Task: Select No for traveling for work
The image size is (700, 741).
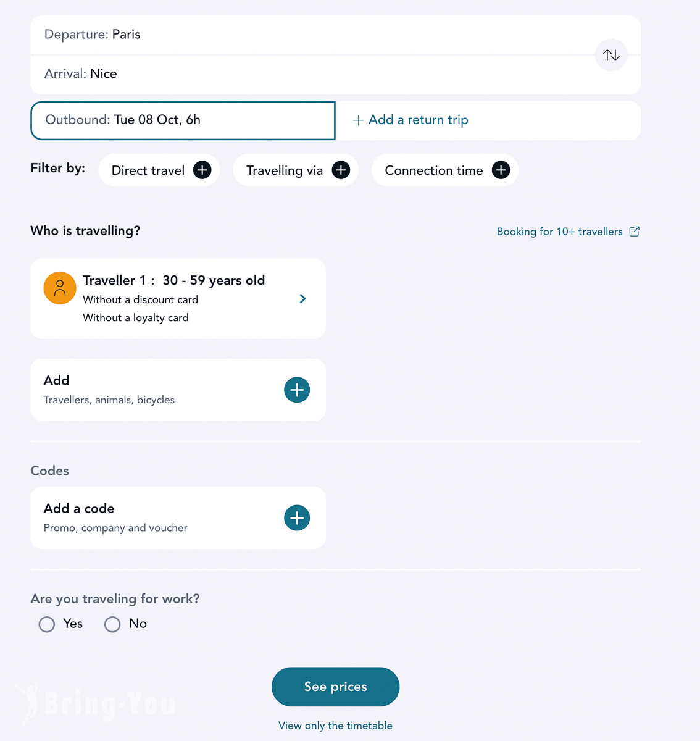Action: [x=112, y=624]
